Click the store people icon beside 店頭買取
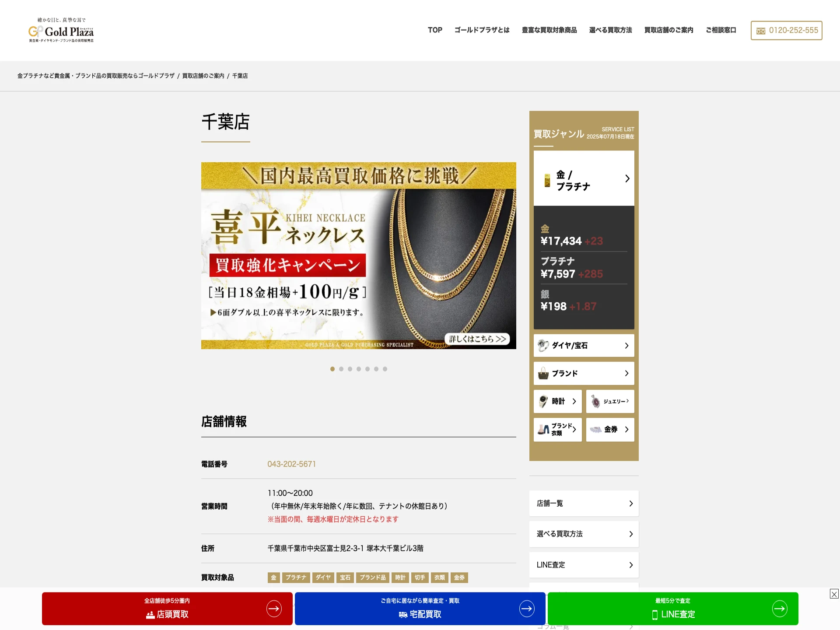Screen dimensions: 840x630 click(x=150, y=615)
